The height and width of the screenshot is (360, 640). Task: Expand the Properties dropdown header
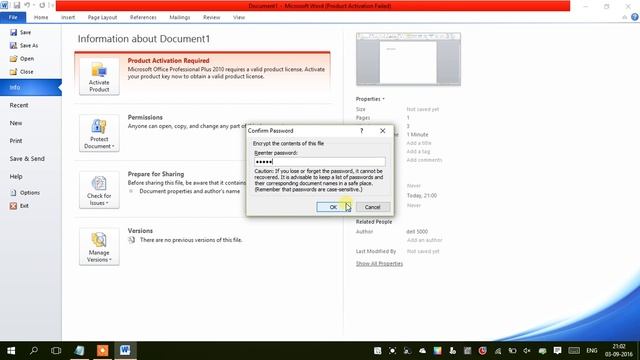pyautogui.click(x=370, y=99)
